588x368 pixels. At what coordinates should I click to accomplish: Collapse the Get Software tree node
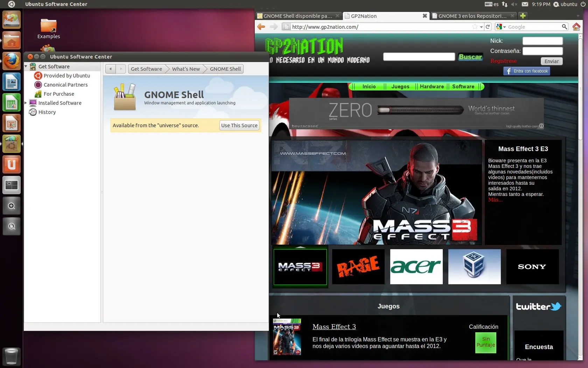pyautogui.click(x=26, y=66)
